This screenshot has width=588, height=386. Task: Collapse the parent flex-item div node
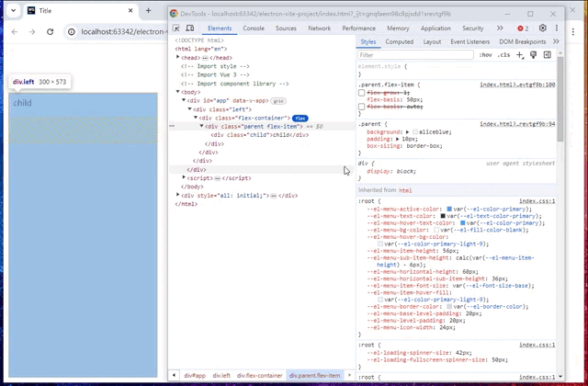click(x=202, y=127)
